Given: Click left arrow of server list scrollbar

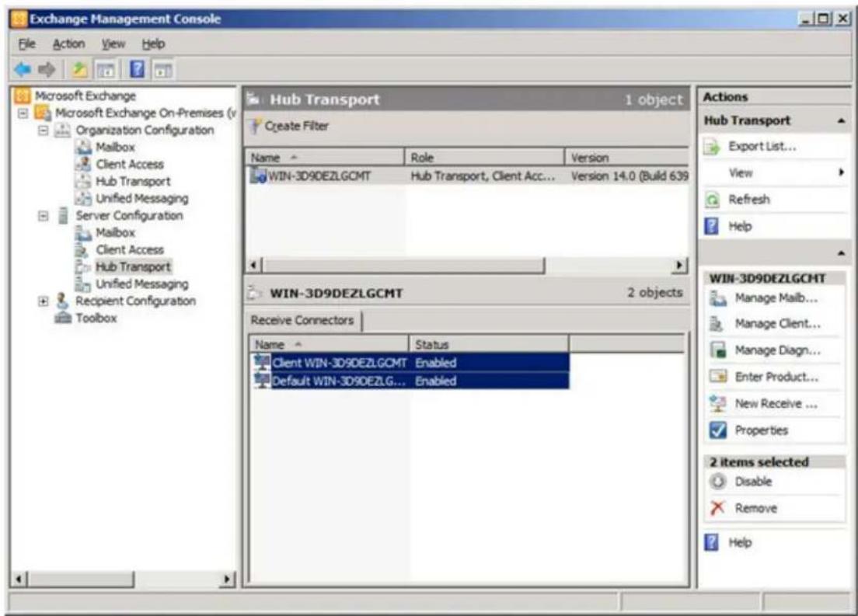Looking at the screenshot, I should tap(253, 266).
